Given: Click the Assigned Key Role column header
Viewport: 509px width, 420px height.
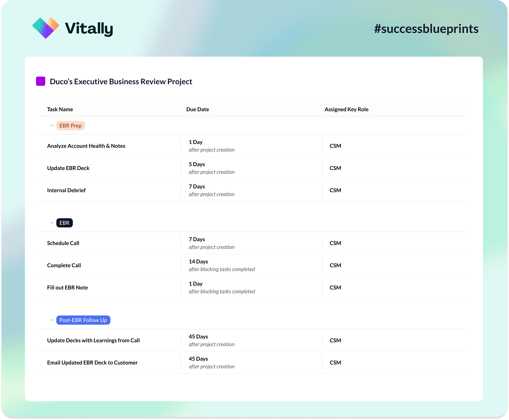Looking at the screenshot, I should point(346,109).
